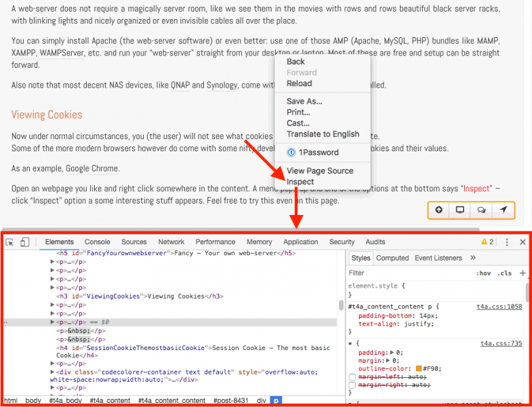Open DevTools three-dot customize menu

point(507,242)
